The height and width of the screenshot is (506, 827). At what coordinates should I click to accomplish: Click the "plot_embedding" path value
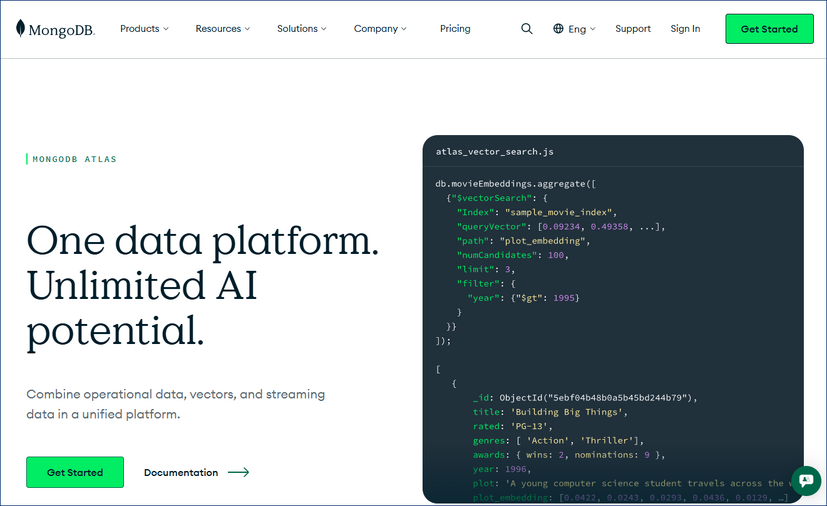pyautogui.click(x=542, y=241)
